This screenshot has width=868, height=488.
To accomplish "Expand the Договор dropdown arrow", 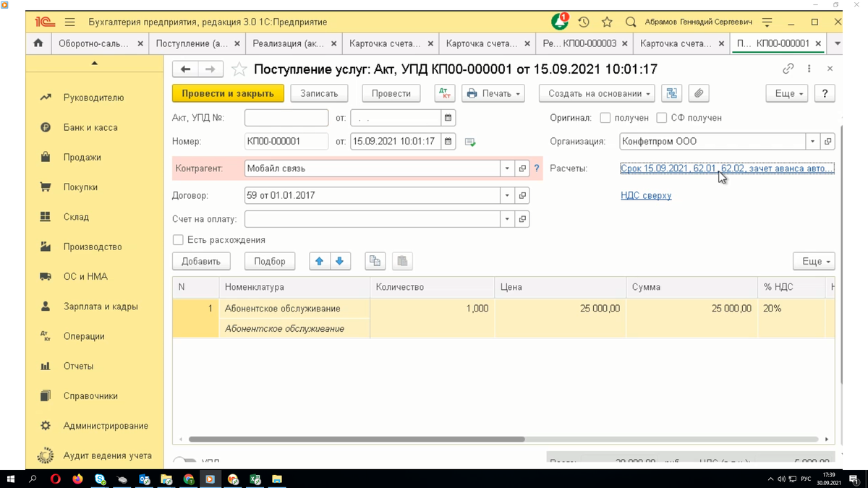I will pyautogui.click(x=507, y=195).
